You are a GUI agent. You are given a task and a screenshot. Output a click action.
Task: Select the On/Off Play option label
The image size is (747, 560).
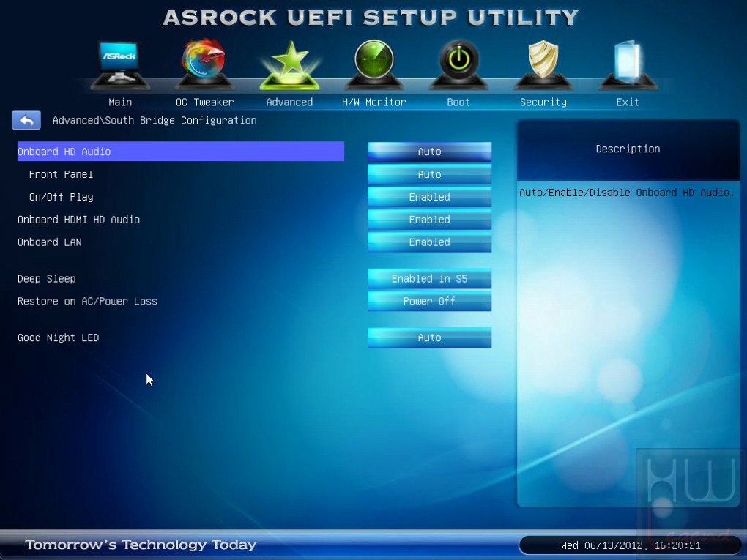(61, 197)
